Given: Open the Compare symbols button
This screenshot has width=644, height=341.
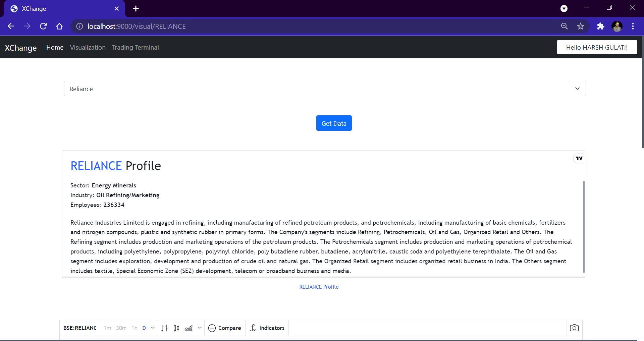Looking at the screenshot, I should tap(225, 328).
